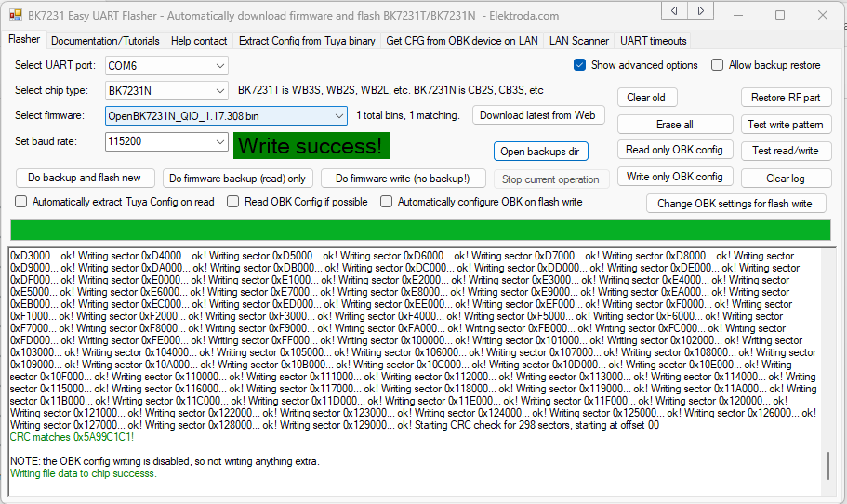Check Automatically configure OBK on flash write
This screenshot has width=847, height=504.
[386, 202]
